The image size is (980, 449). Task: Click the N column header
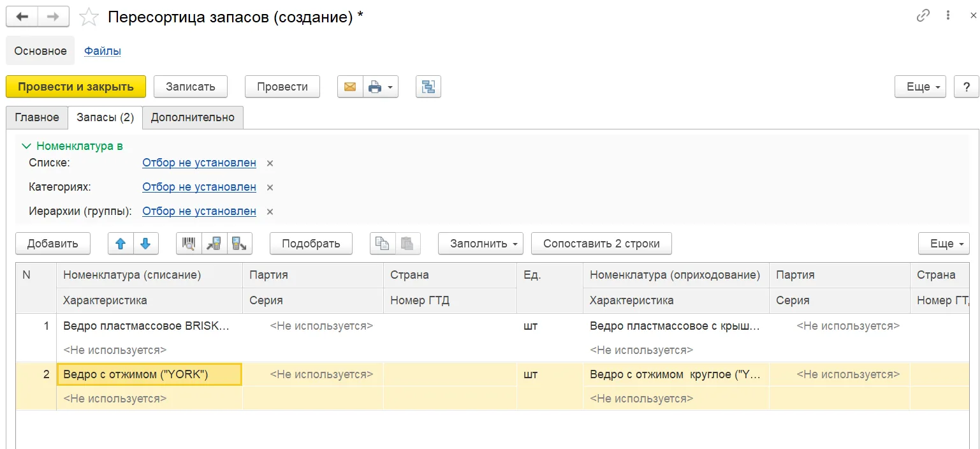tap(36, 288)
